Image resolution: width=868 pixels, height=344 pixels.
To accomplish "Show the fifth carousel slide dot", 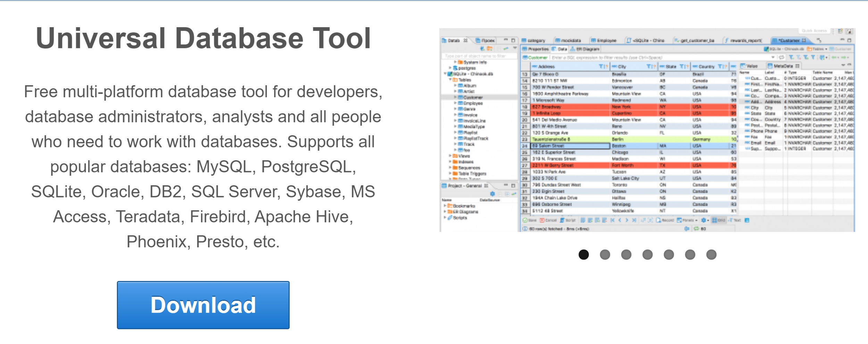I will [669, 255].
